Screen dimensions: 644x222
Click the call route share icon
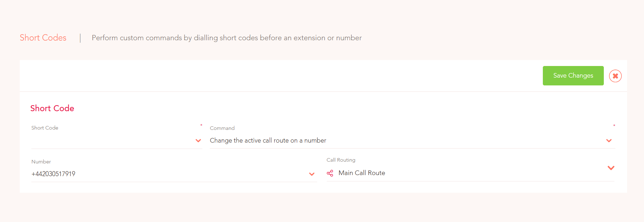(330, 173)
